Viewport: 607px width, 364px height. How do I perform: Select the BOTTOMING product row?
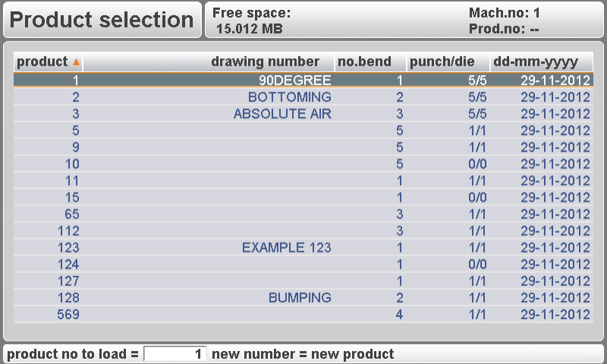[303, 97]
